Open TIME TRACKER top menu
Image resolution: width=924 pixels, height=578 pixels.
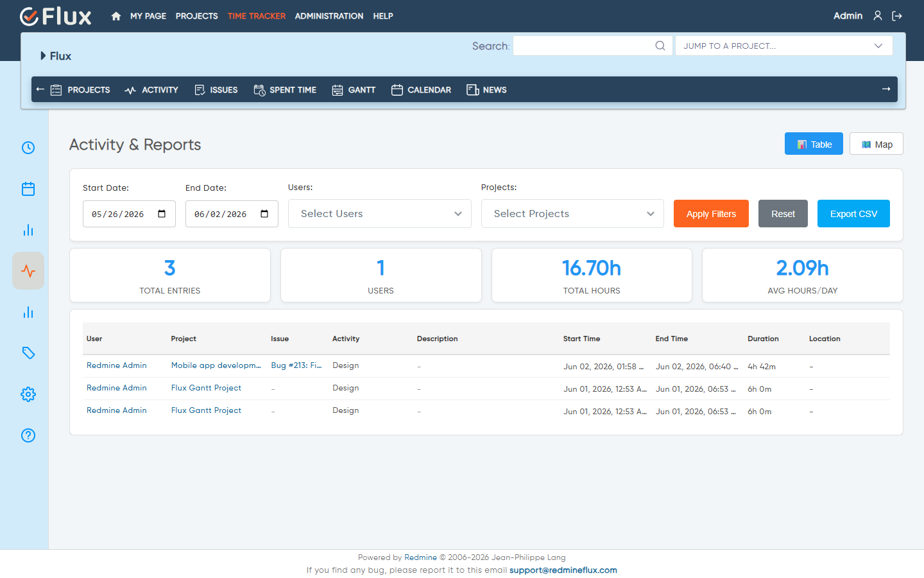[257, 16]
